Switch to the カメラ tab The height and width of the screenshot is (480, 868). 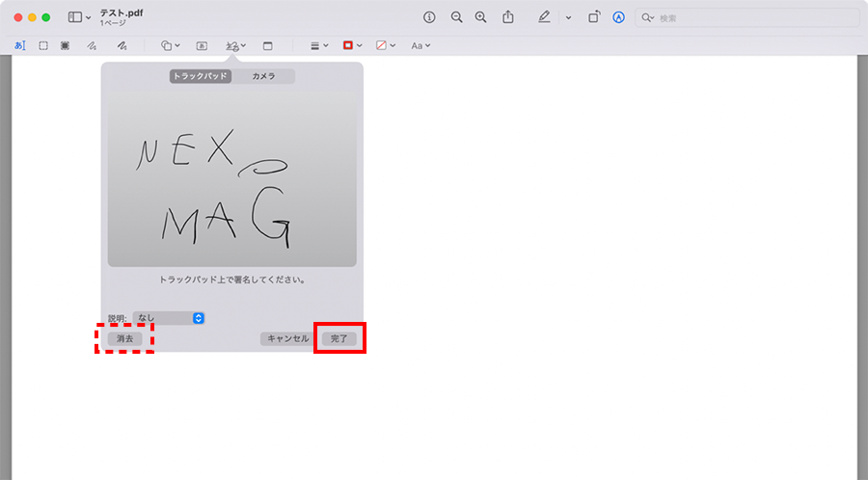tap(263, 76)
